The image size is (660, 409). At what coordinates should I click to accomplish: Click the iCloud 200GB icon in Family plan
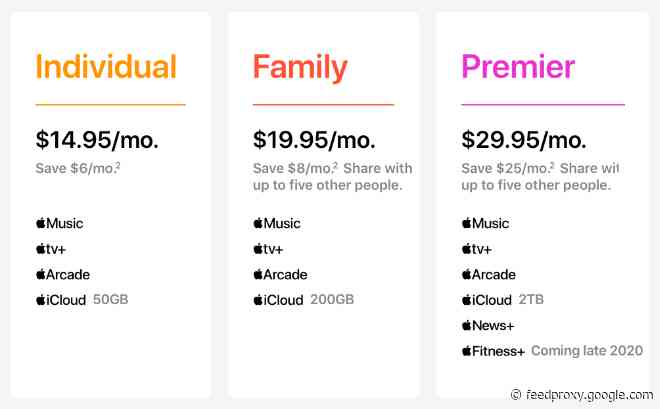(278, 299)
